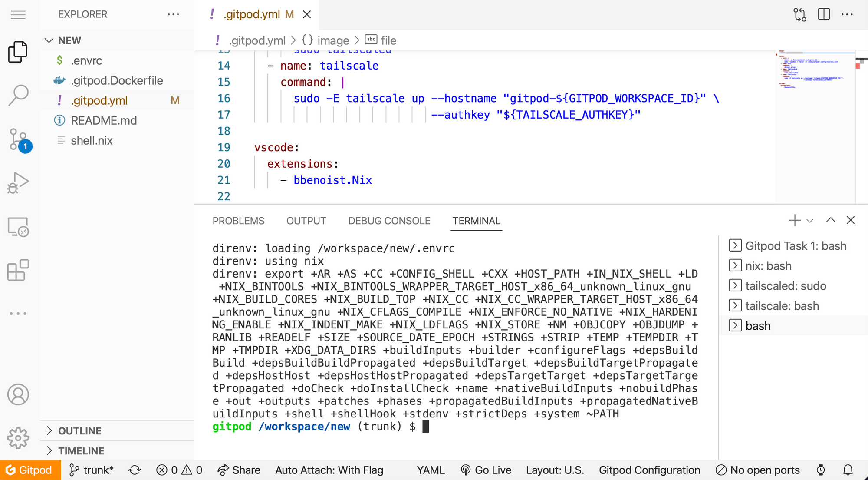Screen dimensions: 868x480
Task: Open the Search view in activity bar
Action: 18,95
